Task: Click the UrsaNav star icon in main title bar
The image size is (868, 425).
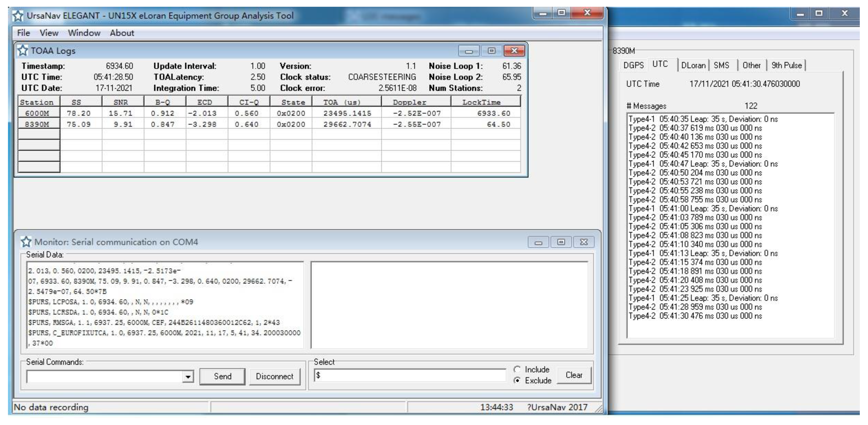Action: [18, 15]
